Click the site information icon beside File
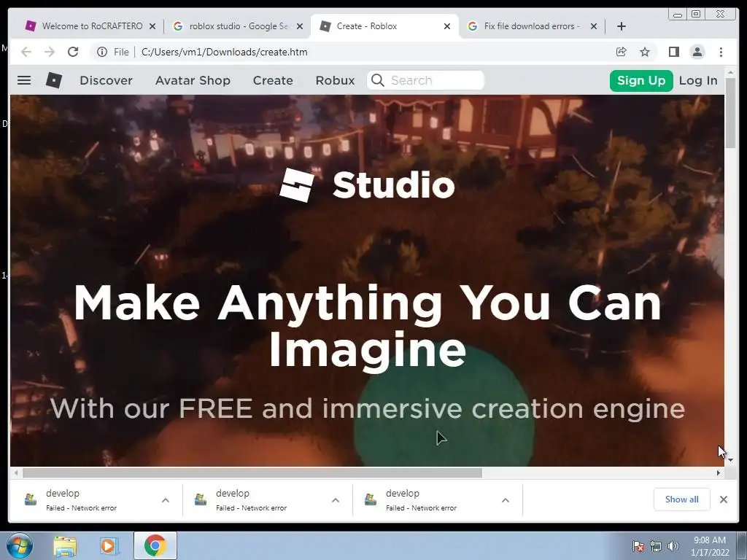 click(x=102, y=52)
